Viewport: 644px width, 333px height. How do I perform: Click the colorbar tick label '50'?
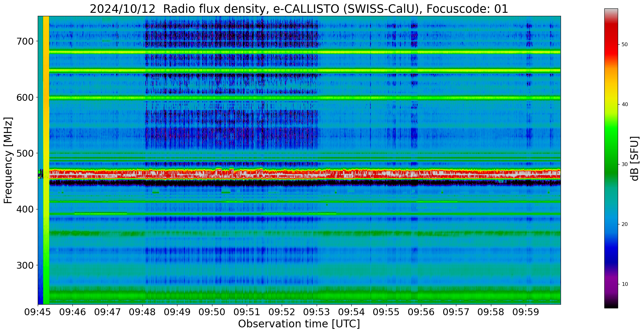click(625, 45)
